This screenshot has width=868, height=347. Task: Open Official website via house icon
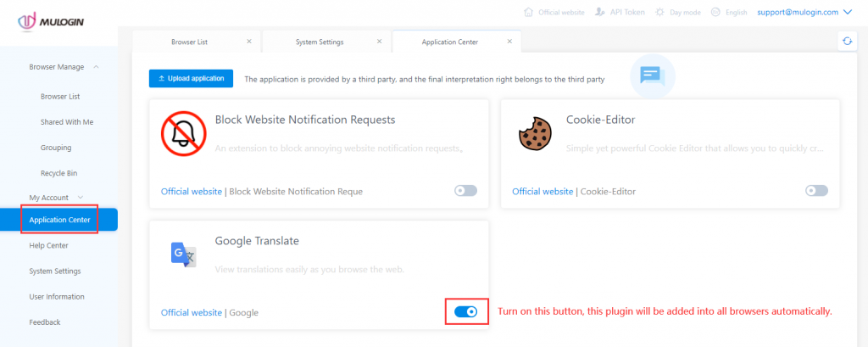pos(529,12)
